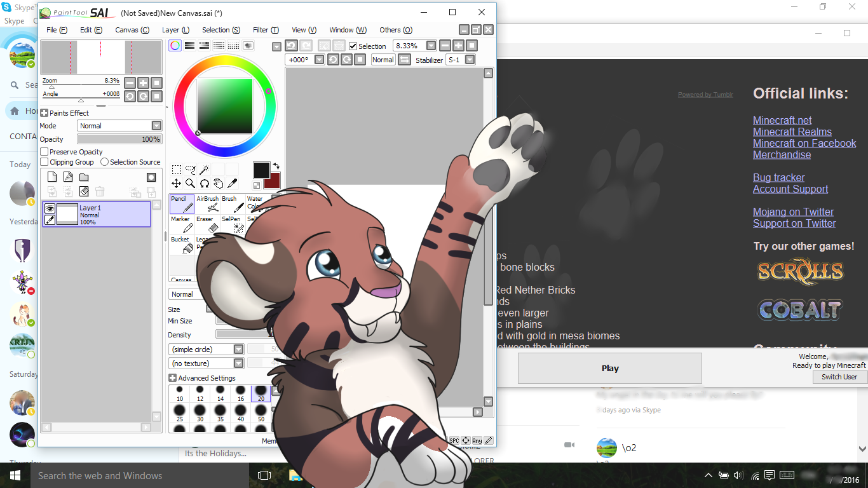Pick the eyedropper color picker tool
The width and height of the screenshot is (868, 488).
232,184
